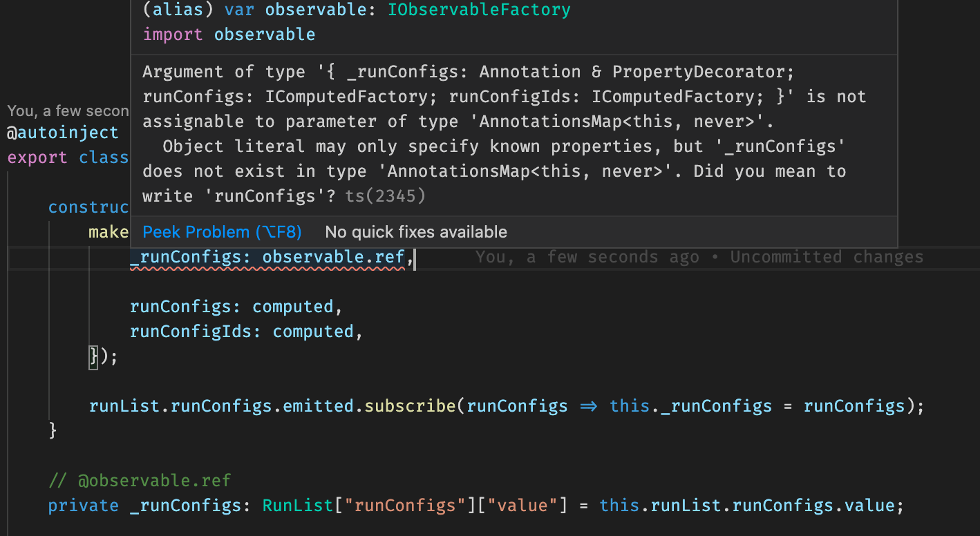Click the Peek Problem (⌥F8) link
Viewport: 980px width, 536px height.
(x=222, y=232)
